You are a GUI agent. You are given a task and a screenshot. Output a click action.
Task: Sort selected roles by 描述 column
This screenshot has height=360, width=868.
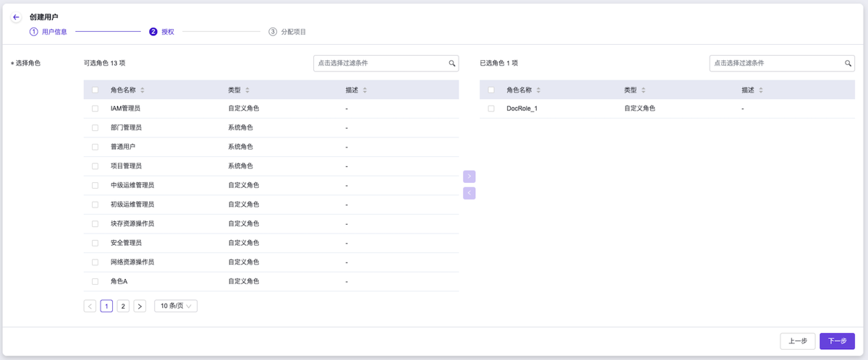pyautogui.click(x=760, y=90)
